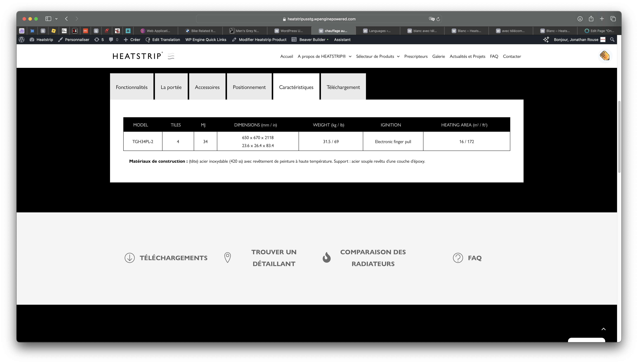
Task: Switch to the Bike Related It... tab
Action: pyautogui.click(x=200, y=31)
